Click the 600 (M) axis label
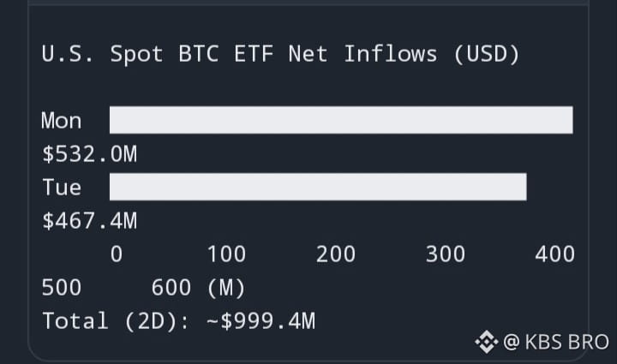Viewport: 617px width, 364px height. click(199, 288)
